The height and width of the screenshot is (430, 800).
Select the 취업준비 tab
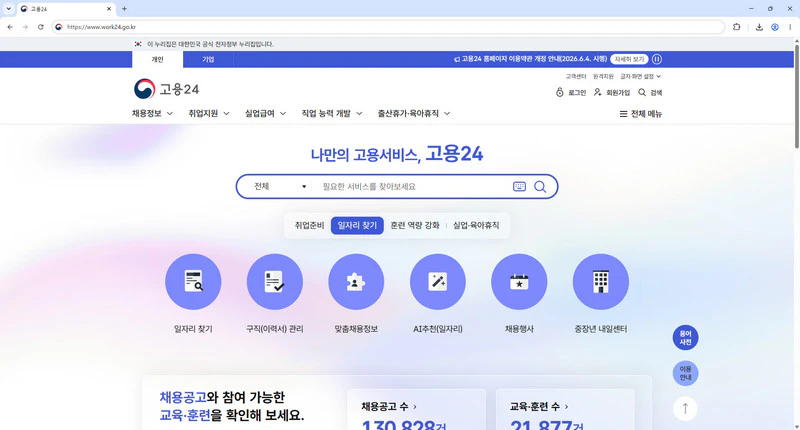[309, 225]
